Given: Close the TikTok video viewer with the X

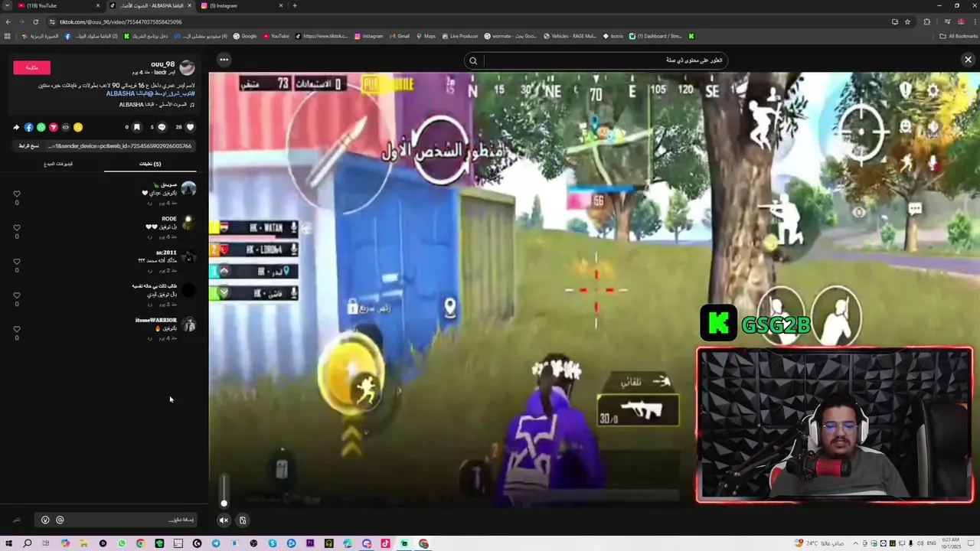Looking at the screenshot, I should (x=968, y=60).
